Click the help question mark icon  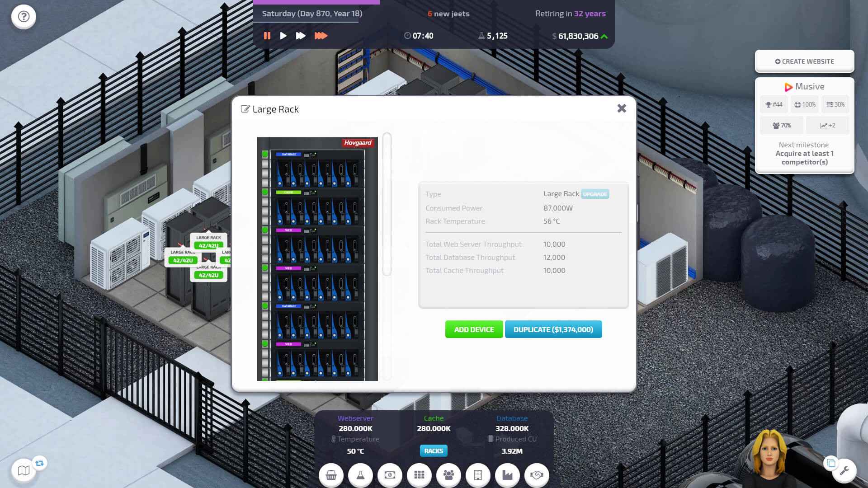point(24,17)
